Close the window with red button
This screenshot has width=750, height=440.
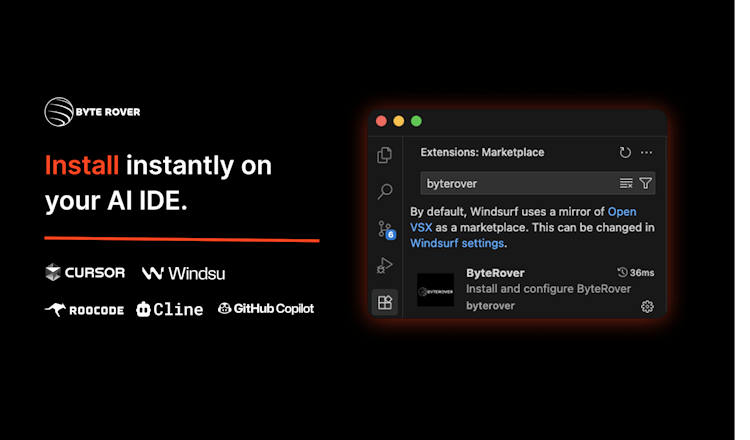381,121
